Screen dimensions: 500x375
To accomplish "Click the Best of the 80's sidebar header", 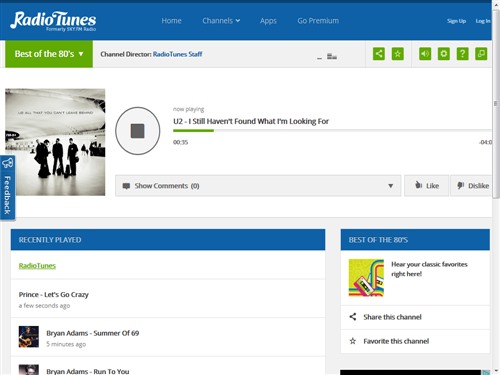I will 415,240.
